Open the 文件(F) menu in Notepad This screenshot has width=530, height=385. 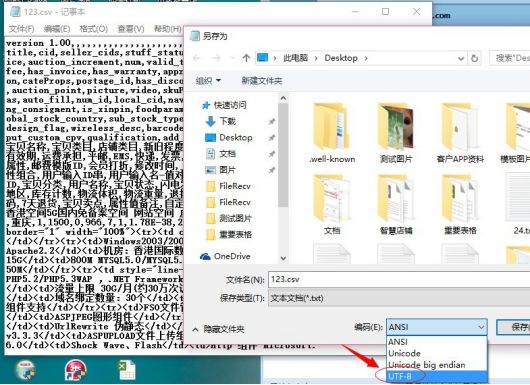point(22,29)
